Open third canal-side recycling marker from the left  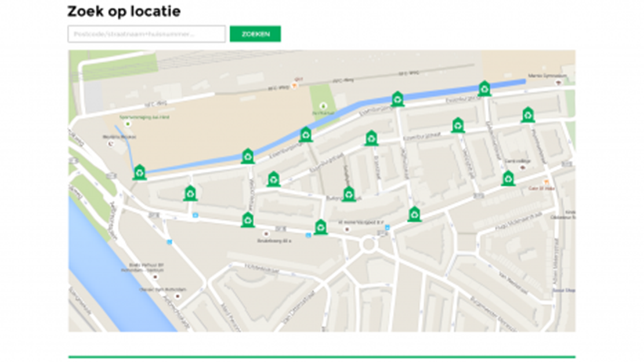pyautogui.click(x=306, y=135)
